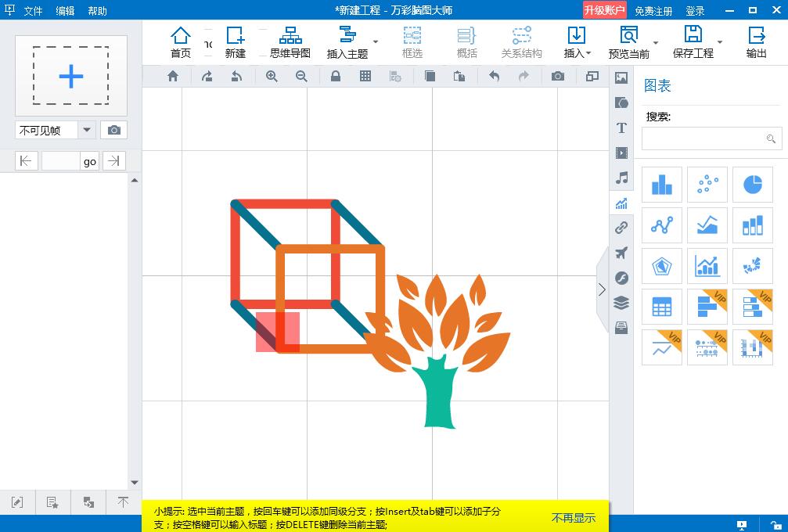Open the 文件 menu

tap(33, 11)
